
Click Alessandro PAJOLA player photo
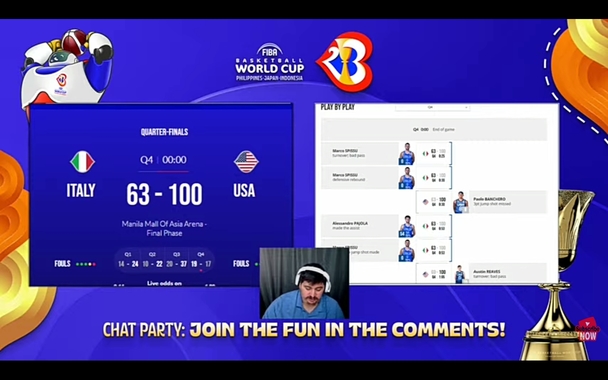pyautogui.click(x=406, y=226)
